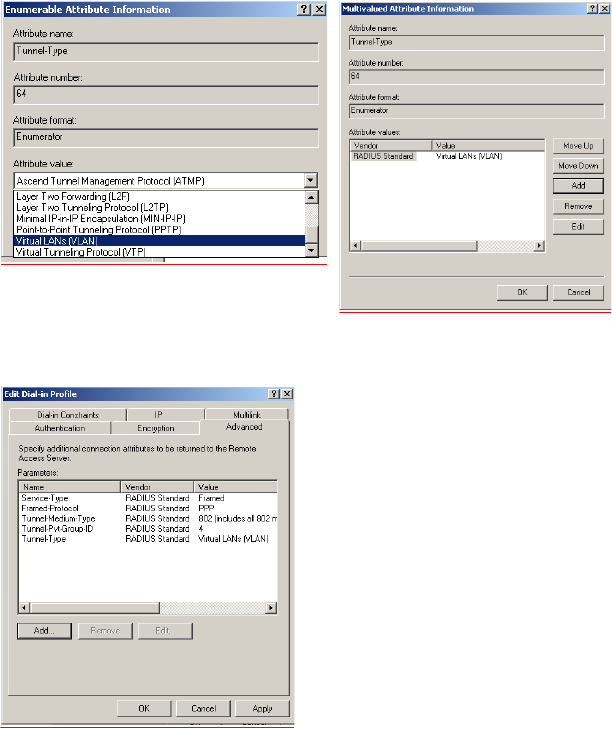
Task: Click Name column header in Parameters list
Action: pyautogui.click(x=70, y=487)
